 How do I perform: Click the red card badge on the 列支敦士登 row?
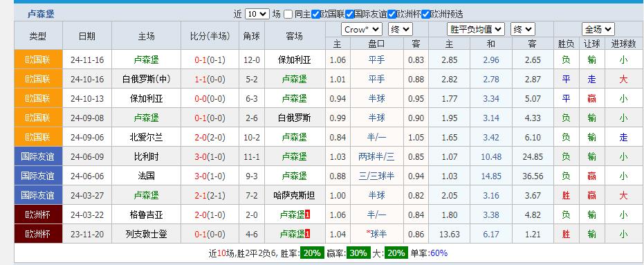(308, 234)
